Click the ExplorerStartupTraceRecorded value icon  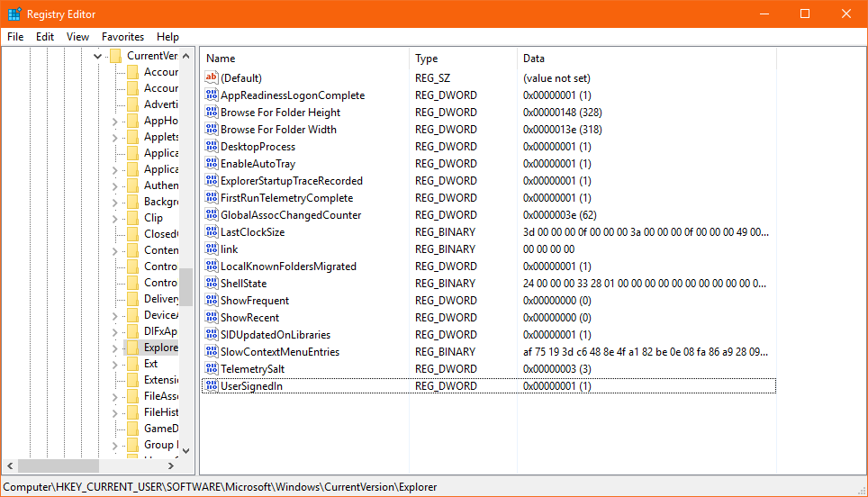click(x=211, y=180)
